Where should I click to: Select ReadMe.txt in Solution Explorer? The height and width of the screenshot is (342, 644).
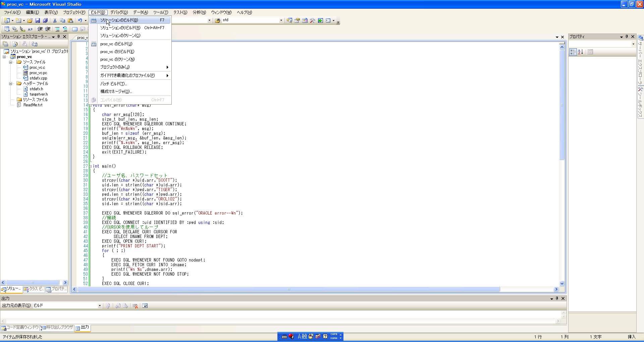pyautogui.click(x=30, y=105)
